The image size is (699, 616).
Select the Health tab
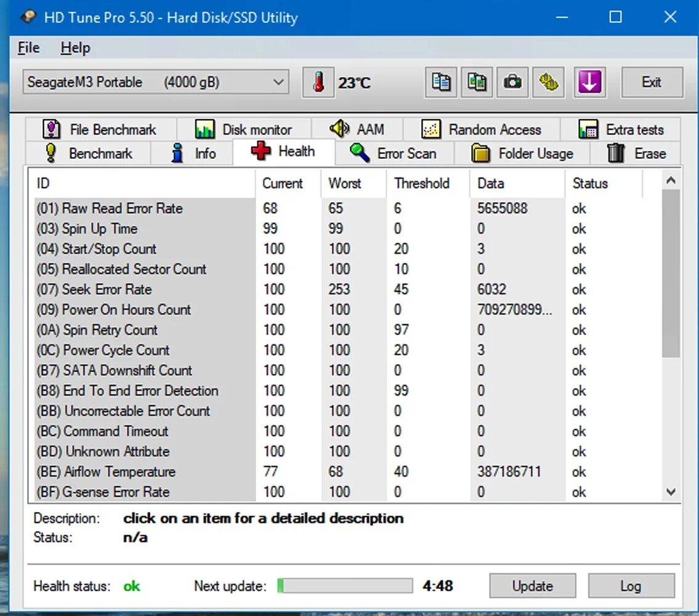pos(283,152)
